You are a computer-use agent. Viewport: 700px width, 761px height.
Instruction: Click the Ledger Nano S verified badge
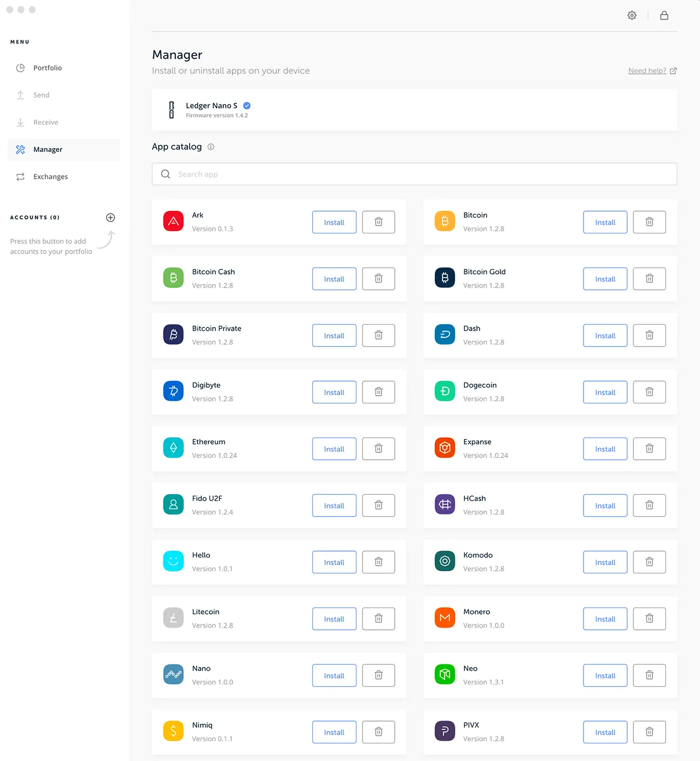(247, 106)
